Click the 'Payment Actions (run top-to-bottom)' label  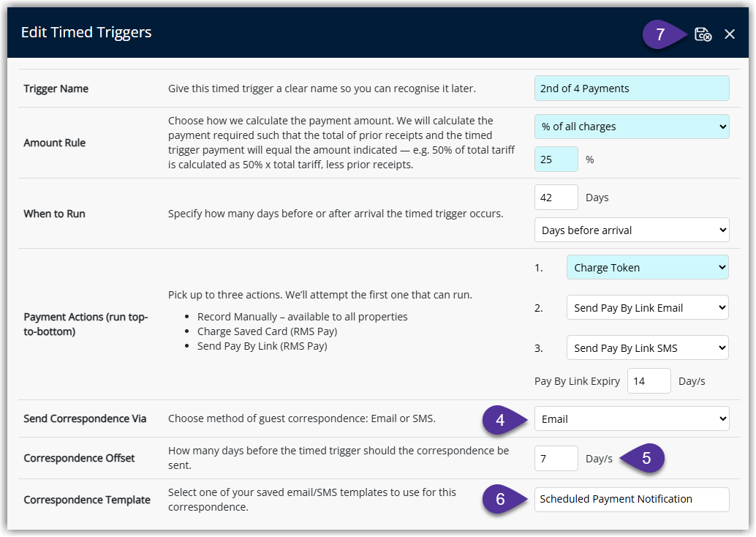[x=86, y=324]
